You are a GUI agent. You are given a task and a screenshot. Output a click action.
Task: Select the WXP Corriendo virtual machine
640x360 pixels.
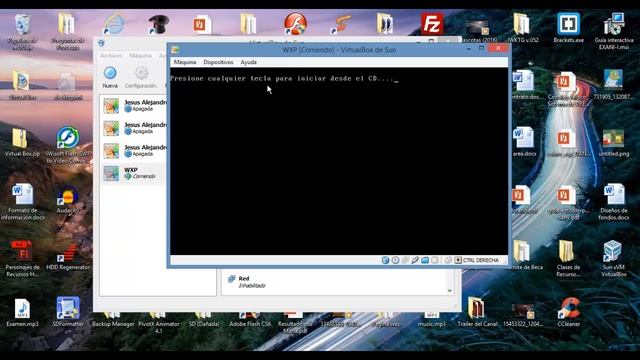click(133, 173)
